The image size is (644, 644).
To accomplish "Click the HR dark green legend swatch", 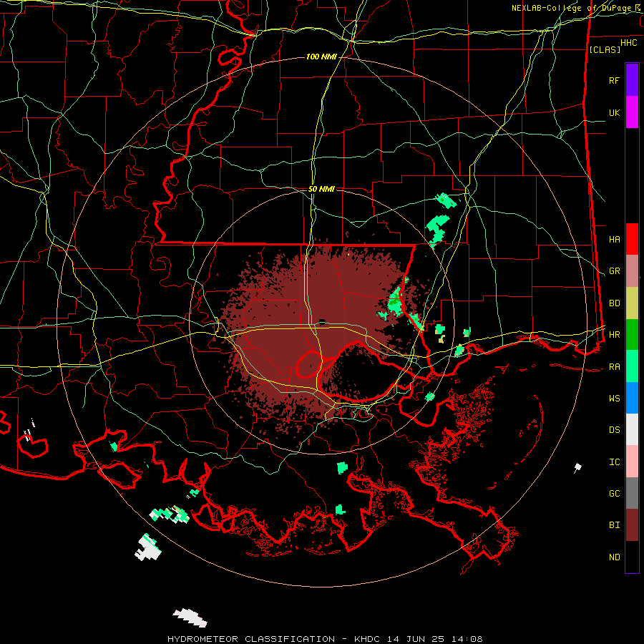I will 632,335.
